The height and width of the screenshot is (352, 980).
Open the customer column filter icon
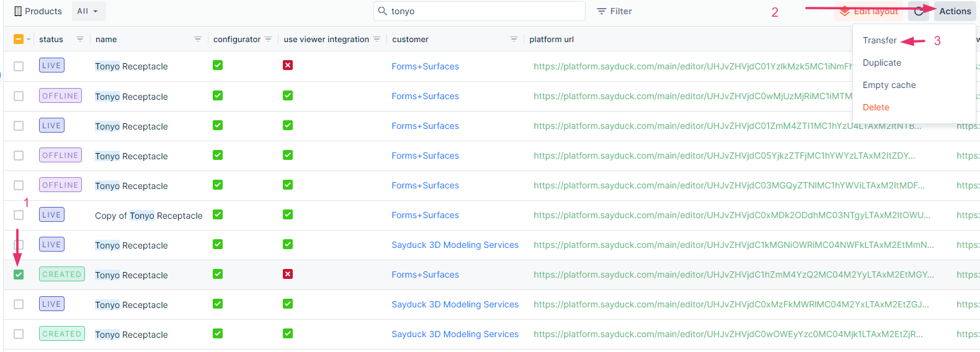tap(514, 39)
